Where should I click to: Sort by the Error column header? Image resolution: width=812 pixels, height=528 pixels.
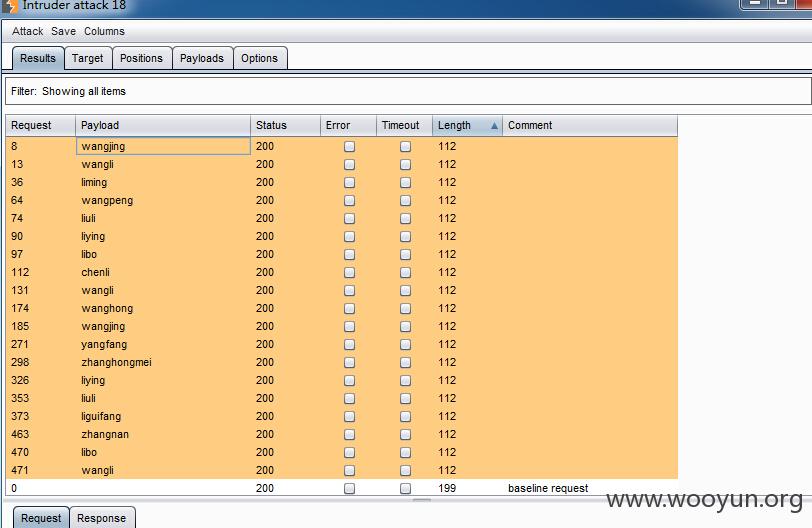(x=348, y=125)
